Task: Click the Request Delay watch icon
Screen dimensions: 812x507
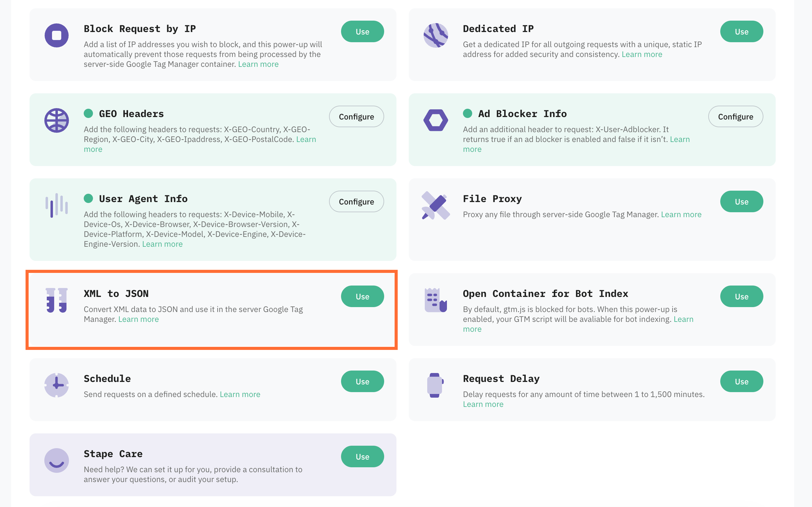Action: [x=435, y=385]
